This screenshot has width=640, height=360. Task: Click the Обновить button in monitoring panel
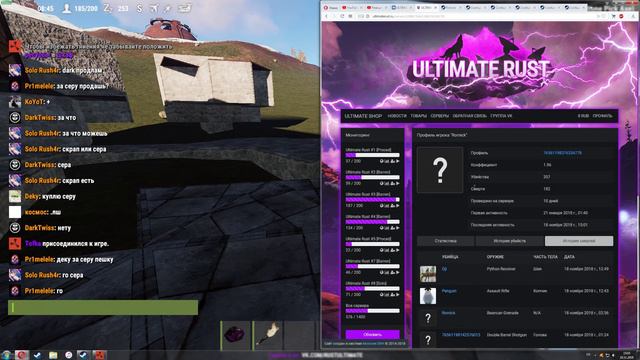point(372,334)
